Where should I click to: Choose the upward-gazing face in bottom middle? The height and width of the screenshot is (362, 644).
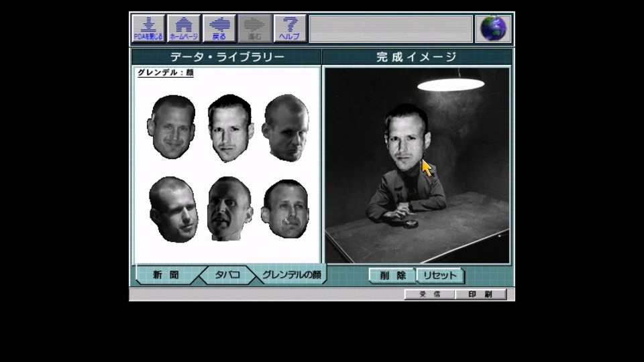coord(229,208)
